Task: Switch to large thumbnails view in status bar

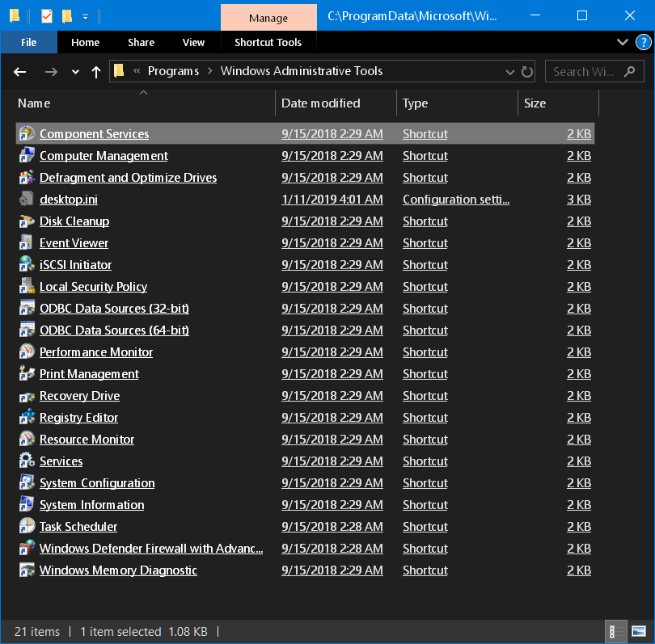Action: point(639,632)
